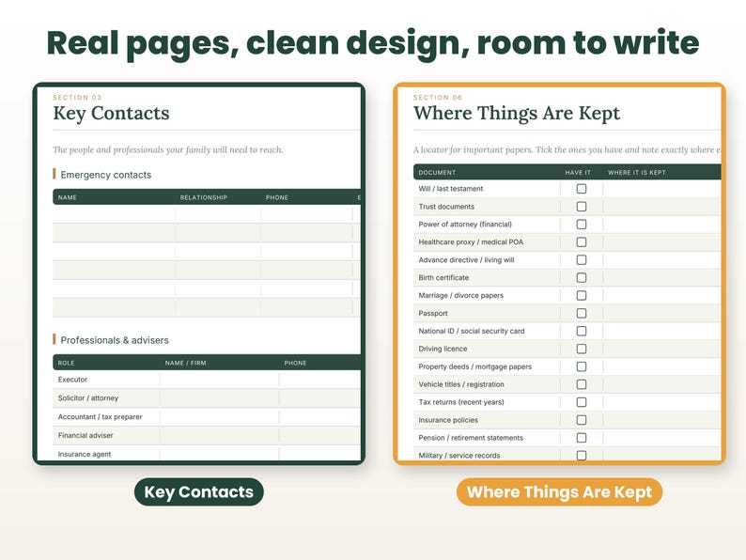The image size is (746, 560).
Task: Select the Where Things Are Kept page heading
Action: (x=517, y=114)
